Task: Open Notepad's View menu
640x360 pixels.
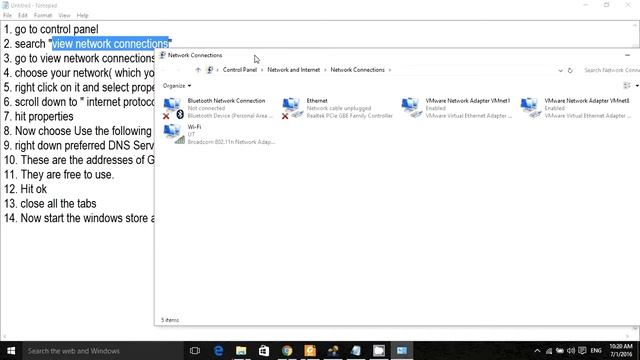Action: 64,16
